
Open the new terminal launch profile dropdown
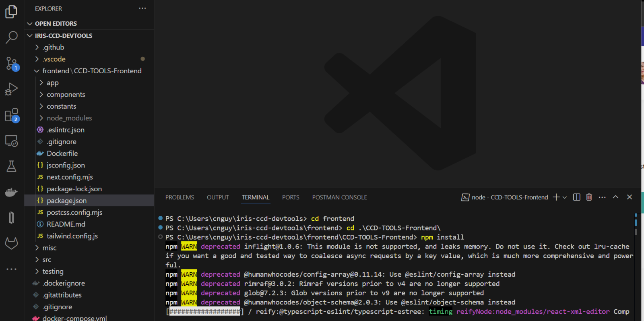point(565,197)
